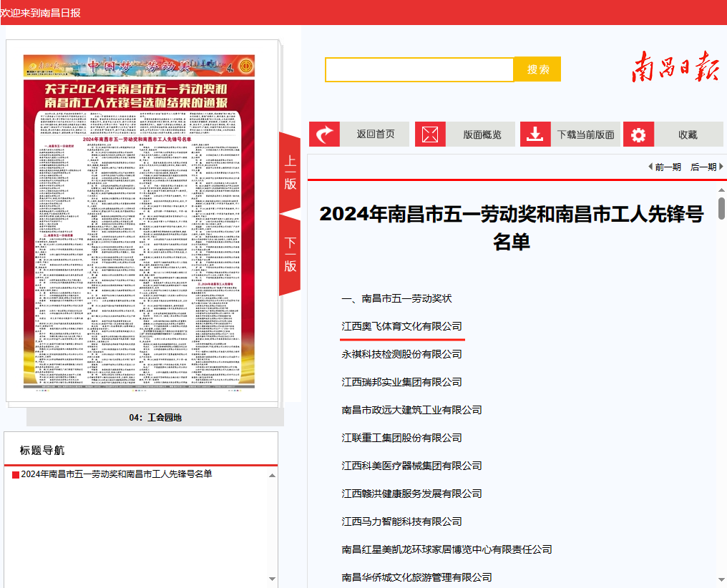
Task: Click the newspaper page thumbnail image
Action: click(139, 222)
